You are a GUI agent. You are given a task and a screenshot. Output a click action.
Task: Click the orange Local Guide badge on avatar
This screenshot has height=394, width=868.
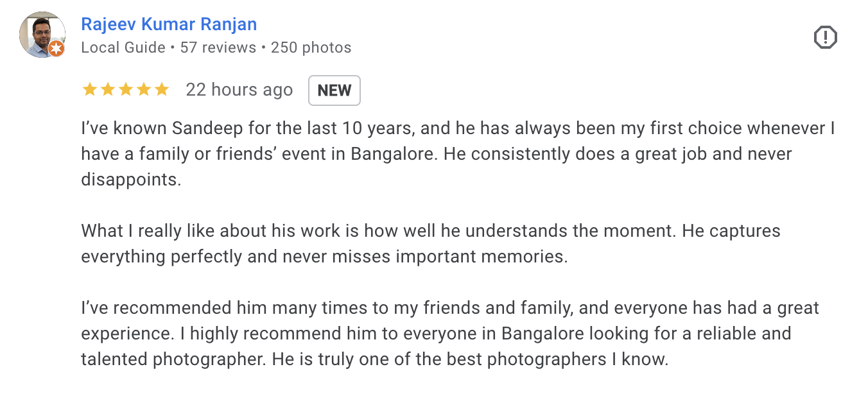click(56, 47)
